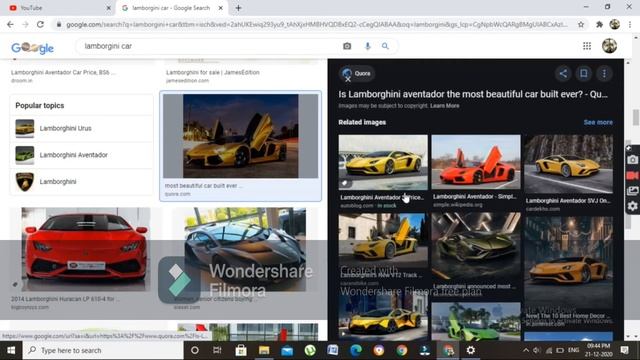Screen dimensions: 640x360
Task: Open Google apps grid
Action: (x=587, y=46)
